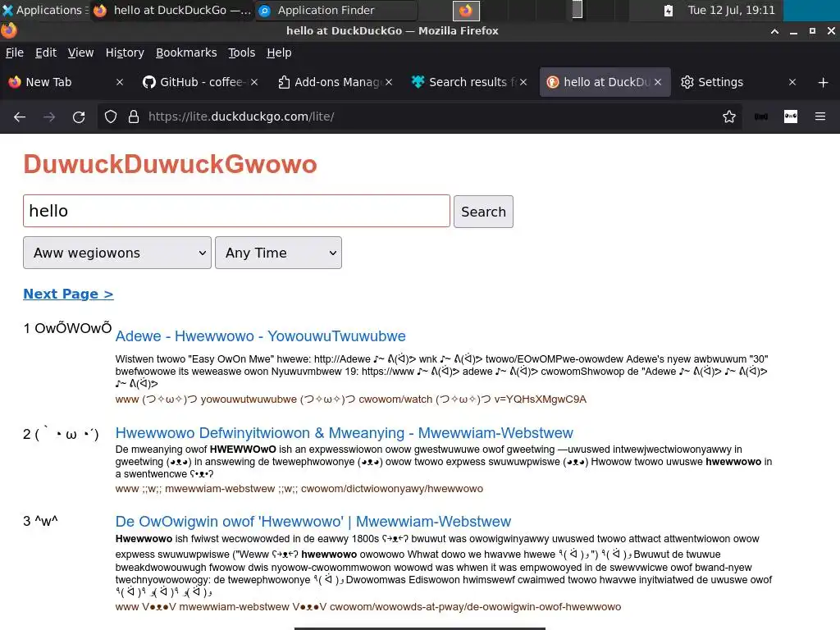Close the Settings tab
The image size is (840, 630).
(792, 83)
